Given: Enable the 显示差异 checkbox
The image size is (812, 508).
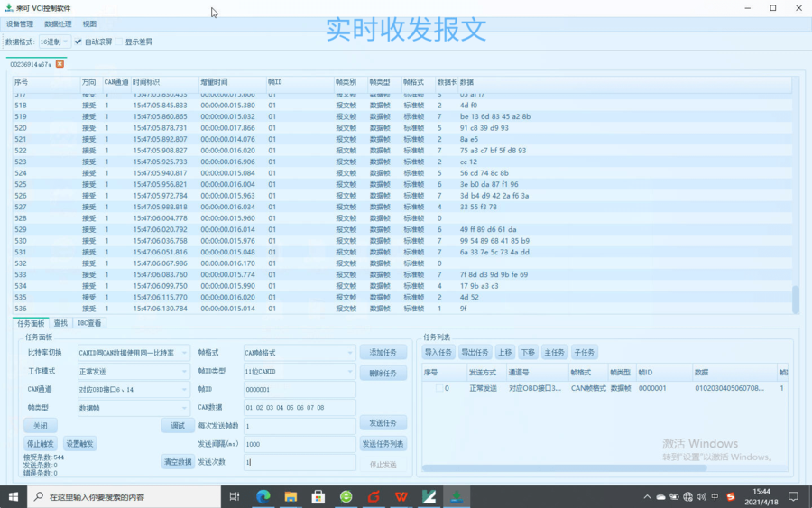Looking at the screenshot, I should click(x=119, y=42).
